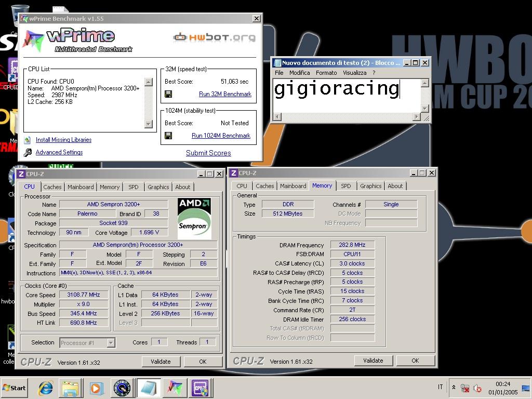Click in the Notepad text area
532x399 pixels.
347,96
